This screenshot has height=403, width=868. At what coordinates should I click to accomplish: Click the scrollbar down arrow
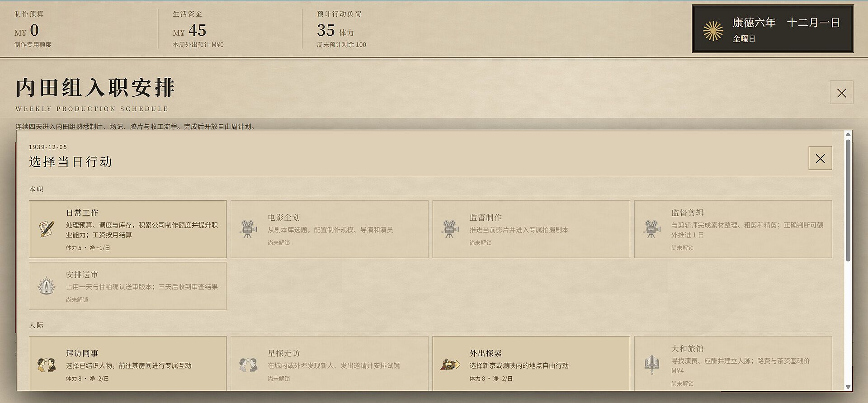pos(848,387)
